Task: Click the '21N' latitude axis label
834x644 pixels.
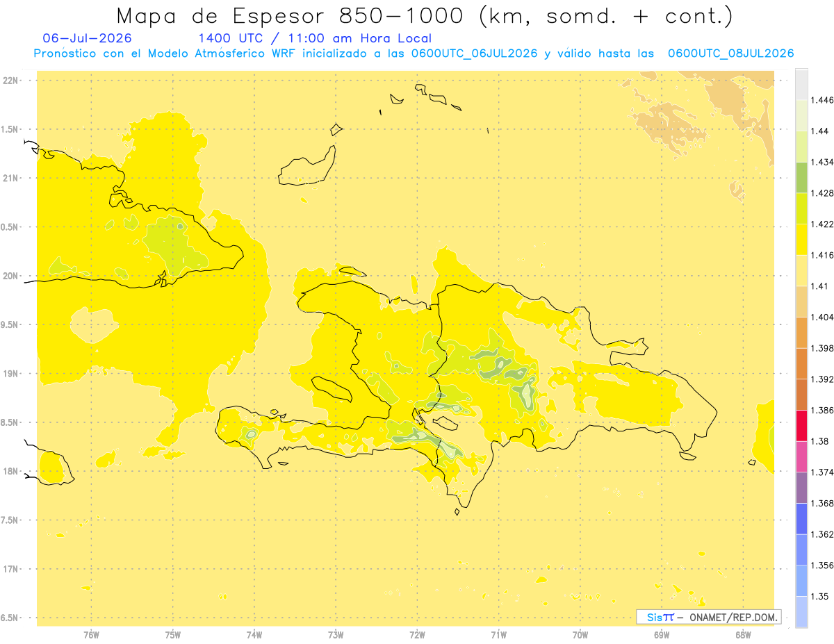Action: coord(11,178)
